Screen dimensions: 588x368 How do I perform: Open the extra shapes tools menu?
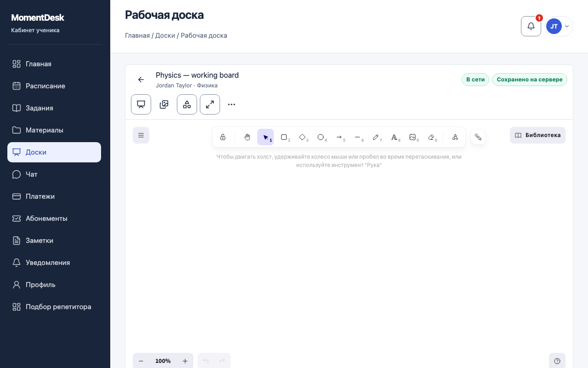(455, 137)
